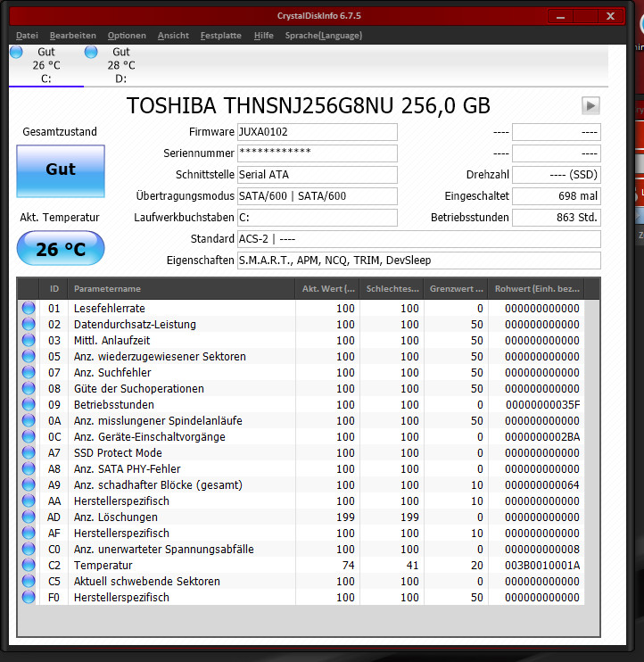Click the blue status orb for drive C:
This screenshot has width=644, height=662.
pyautogui.click(x=16, y=52)
